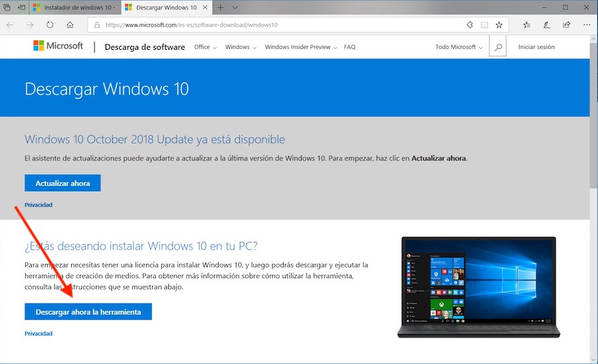
Task: Open Edge Settings and more ellipsis menu
Action: (585, 25)
